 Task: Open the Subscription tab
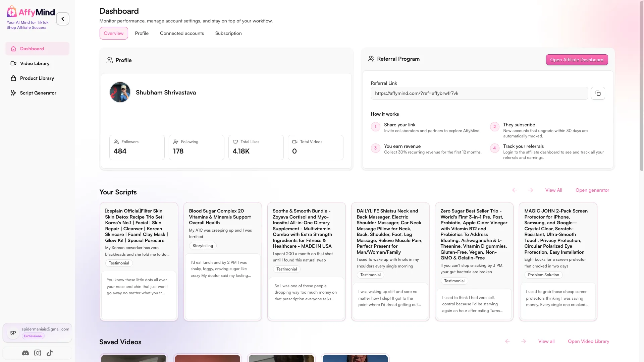228,33
